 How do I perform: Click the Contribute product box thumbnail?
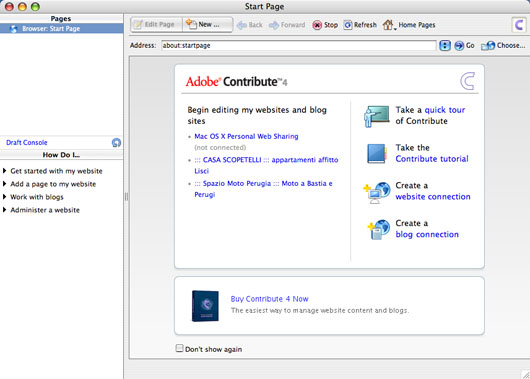click(205, 306)
